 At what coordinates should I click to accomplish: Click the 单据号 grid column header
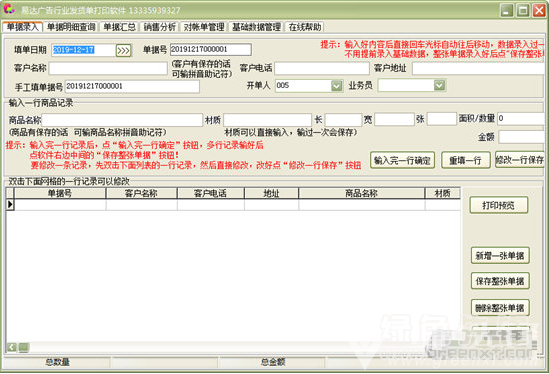pyautogui.click(x=60, y=193)
